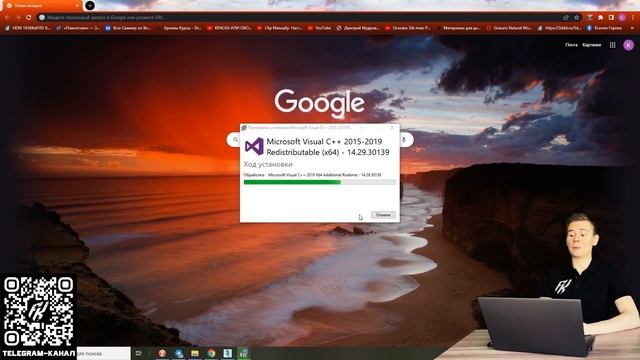This screenshot has height=360, width=640.
Task: Open the installer taskbar icon
Action: pos(244,353)
